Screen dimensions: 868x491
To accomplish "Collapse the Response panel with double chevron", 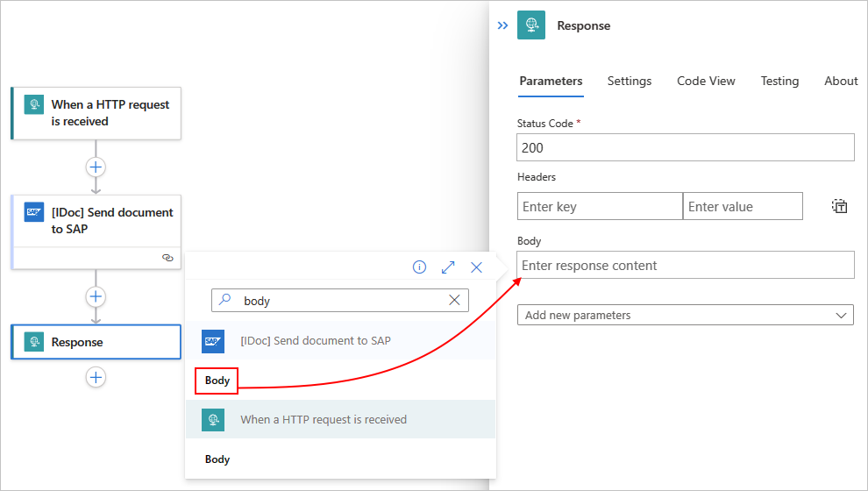I will [x=502, y=25].
